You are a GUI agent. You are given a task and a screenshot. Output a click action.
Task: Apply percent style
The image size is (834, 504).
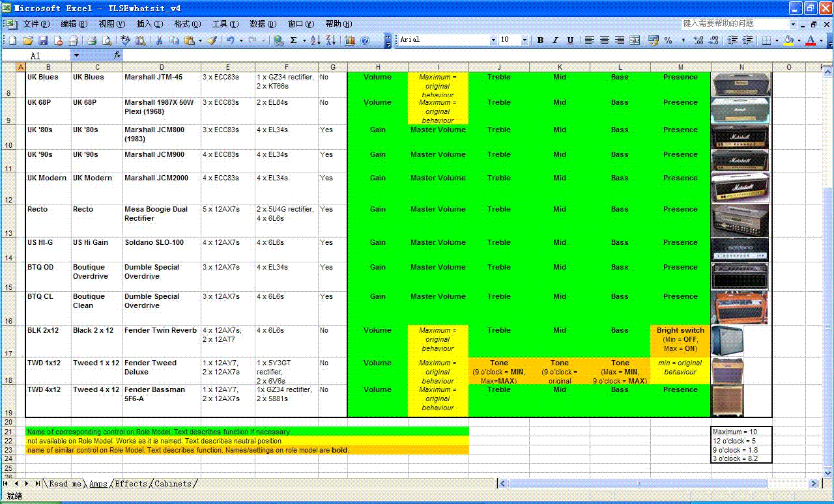pyautogui.click(x=669, y=40)
